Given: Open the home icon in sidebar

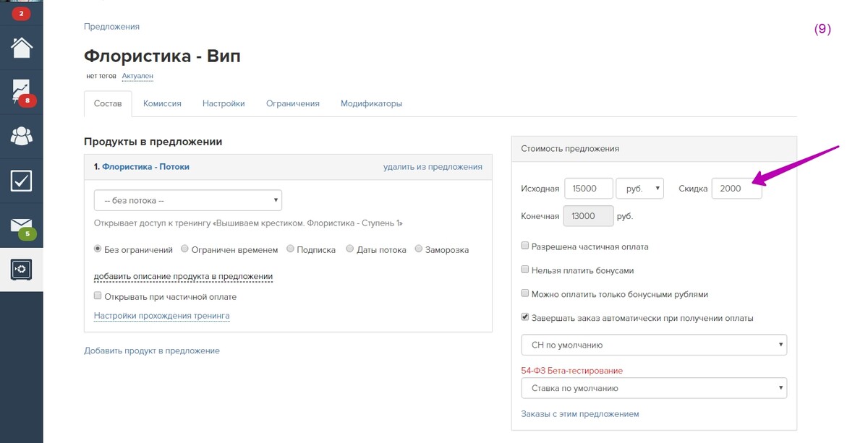Looking at the screenshot, I should 21,47.
